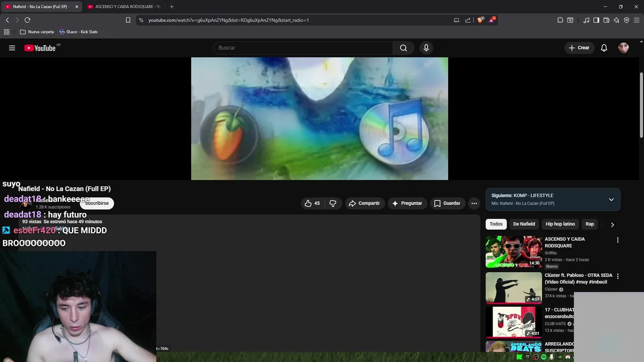
Task: Click the page vertical scrollbar
Action: pos(641,105)
